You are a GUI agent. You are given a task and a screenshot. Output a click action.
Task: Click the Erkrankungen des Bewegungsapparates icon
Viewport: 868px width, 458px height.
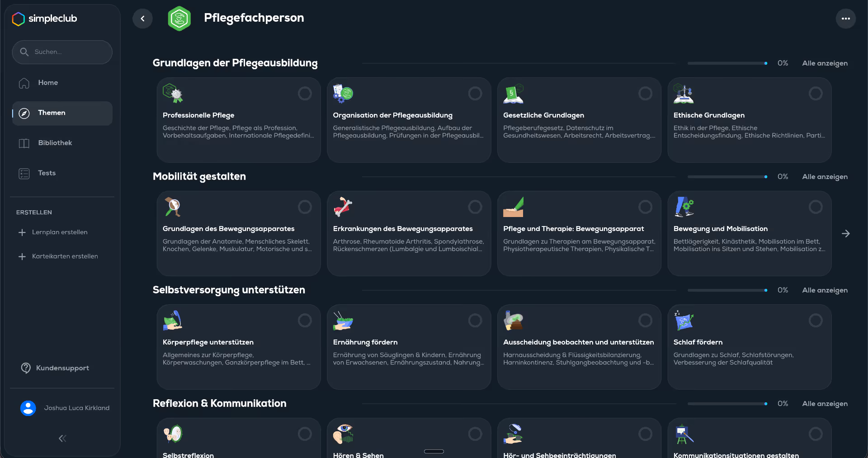pos(343,207)
